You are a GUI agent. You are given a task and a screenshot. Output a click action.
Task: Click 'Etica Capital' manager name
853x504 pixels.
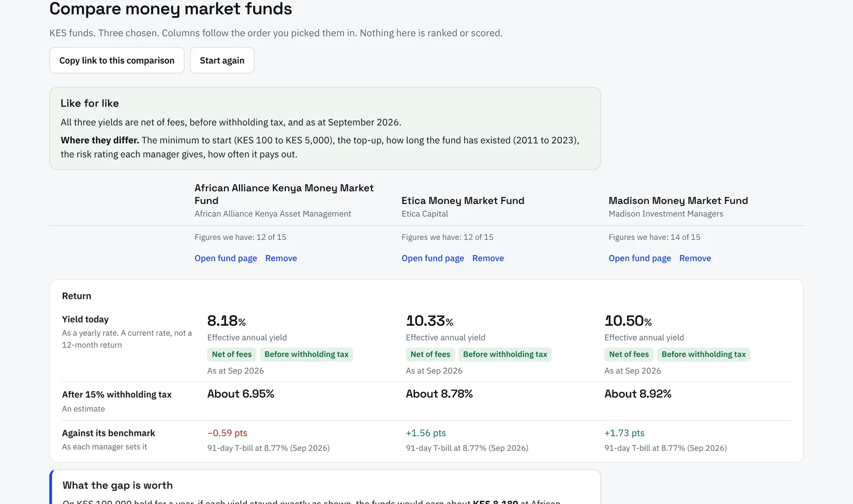coord(424,214)
